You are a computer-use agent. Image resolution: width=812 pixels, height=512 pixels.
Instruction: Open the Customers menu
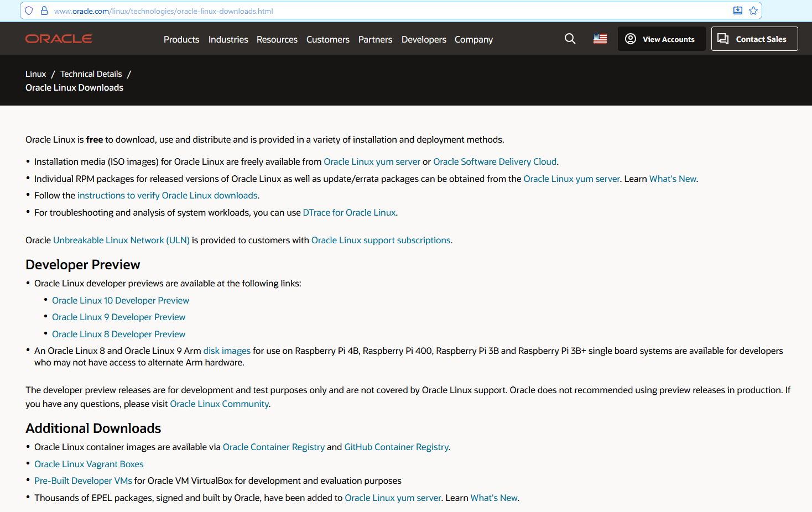coord(328,39)
